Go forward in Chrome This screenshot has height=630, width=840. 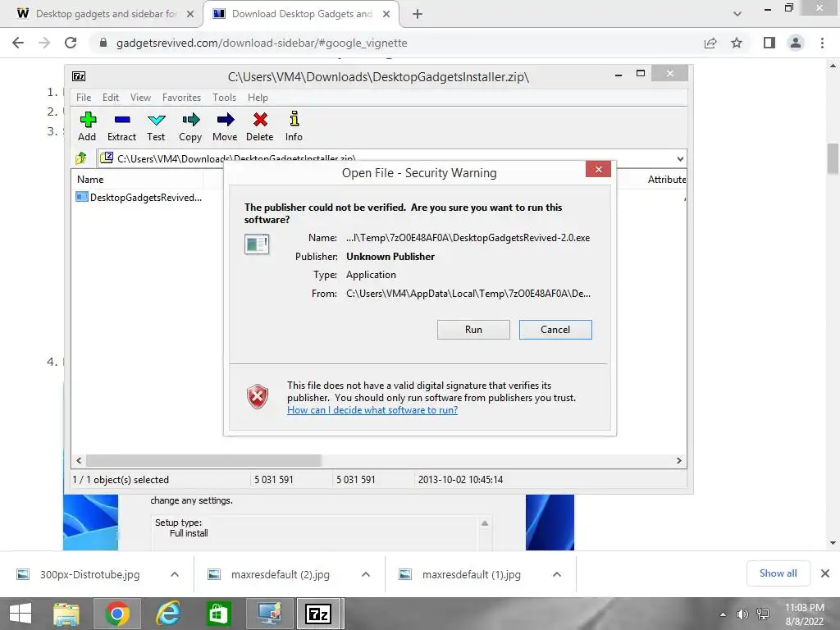coord(44,43)
